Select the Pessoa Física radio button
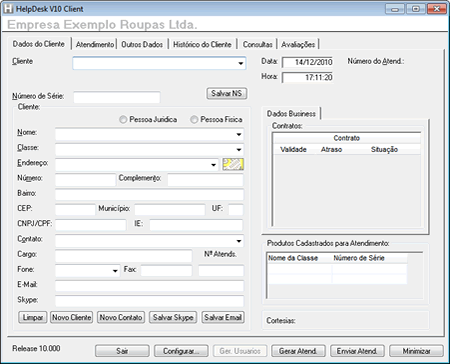The height and width of the screenshot is (364, 450). (194, 119)
